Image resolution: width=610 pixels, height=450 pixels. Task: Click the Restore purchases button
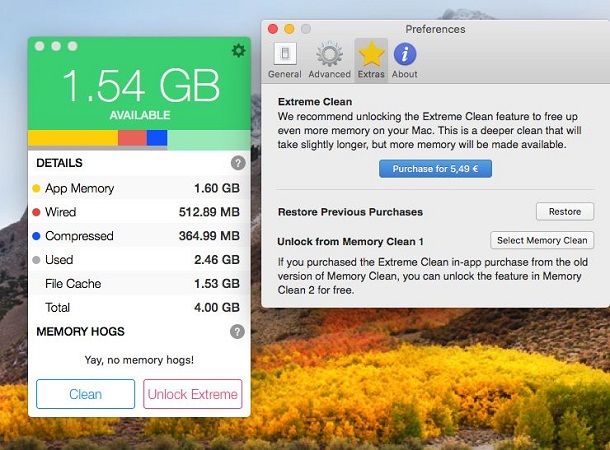(x=565, y=212)
